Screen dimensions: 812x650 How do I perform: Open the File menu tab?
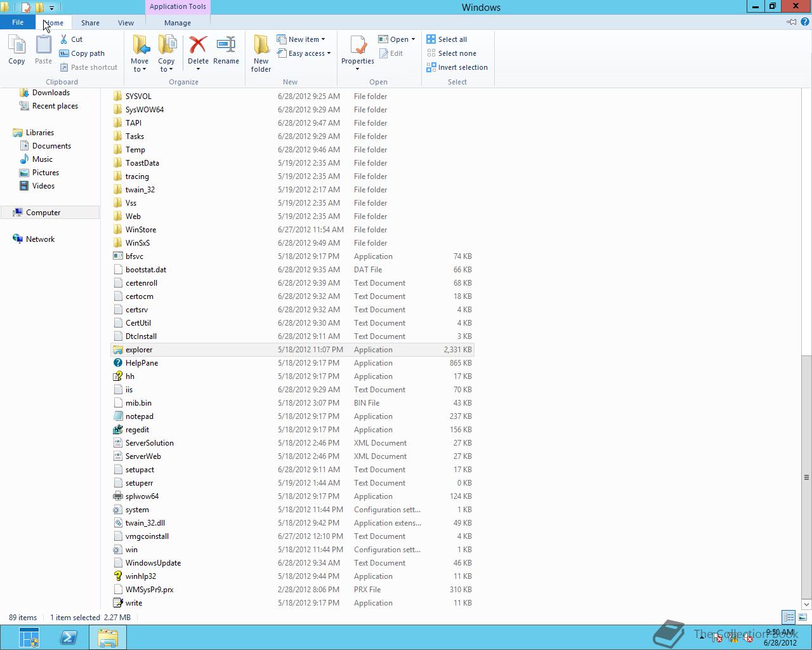(x=18, y=22)
